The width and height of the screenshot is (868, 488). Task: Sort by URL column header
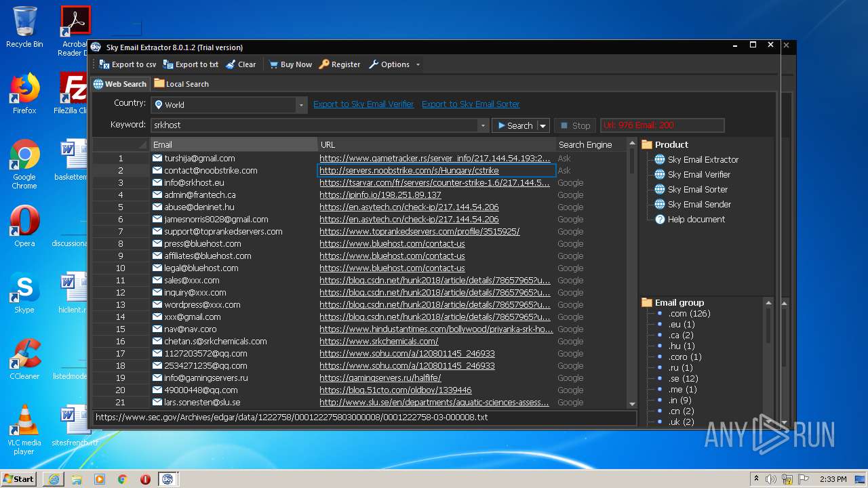436,144
